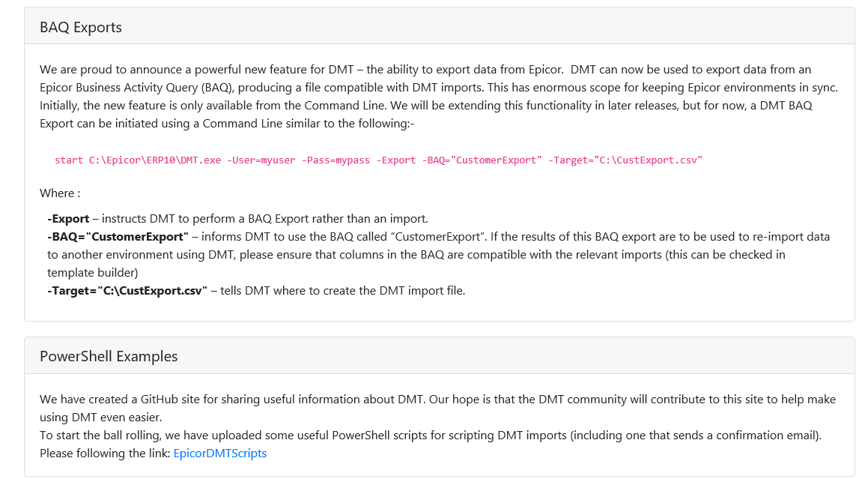
Task: Click the bold -Export term in the list
Action: click(68, 219)
